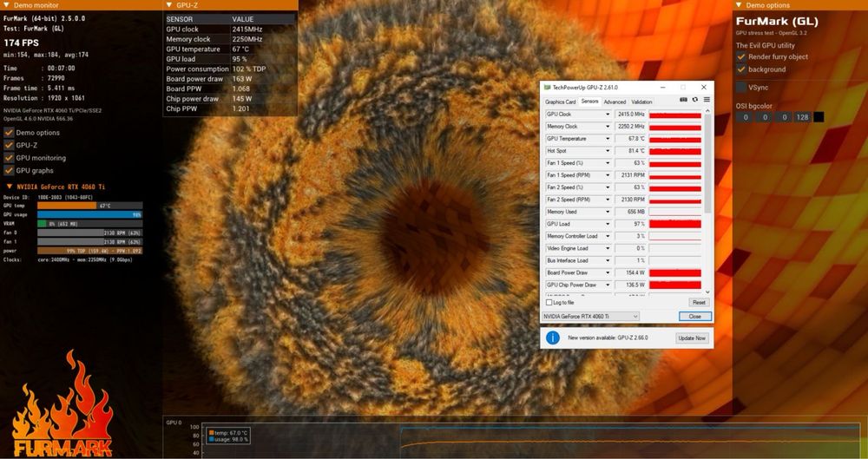Open the GPU Chip Power Draw dropdown
This screenshot has width=868, height=459.
[x=608, y=285]
